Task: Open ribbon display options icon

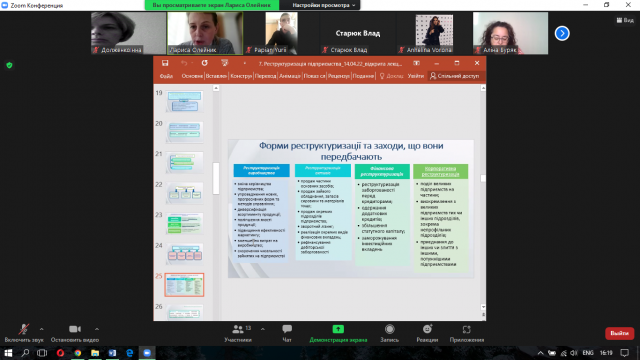Action: pos(416,63)
